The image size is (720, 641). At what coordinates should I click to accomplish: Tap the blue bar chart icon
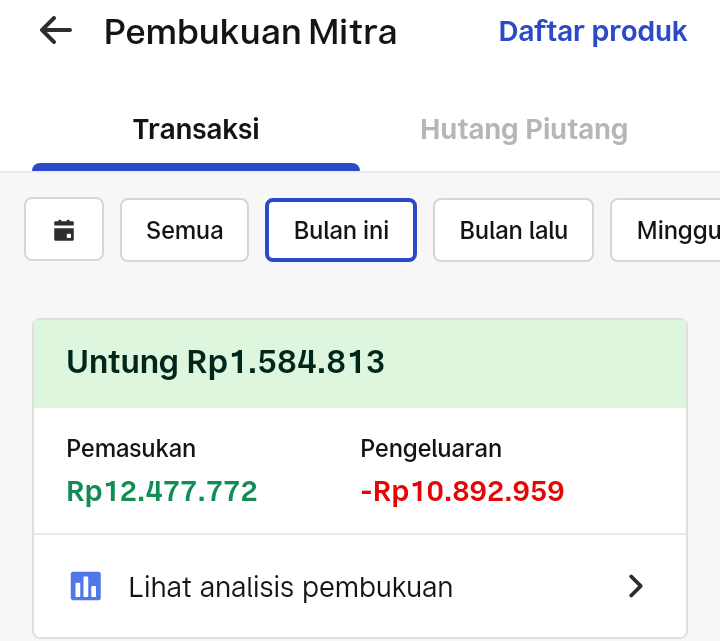click(85, 586)
